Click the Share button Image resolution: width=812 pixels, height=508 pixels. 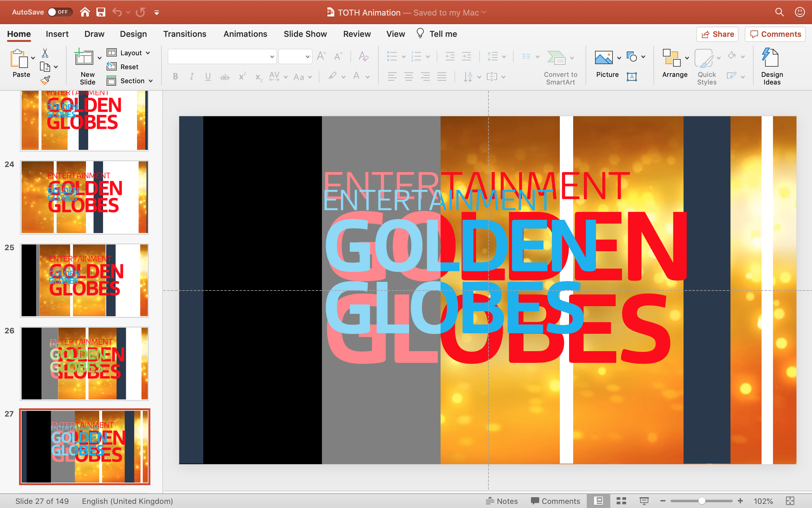(717, 34)
